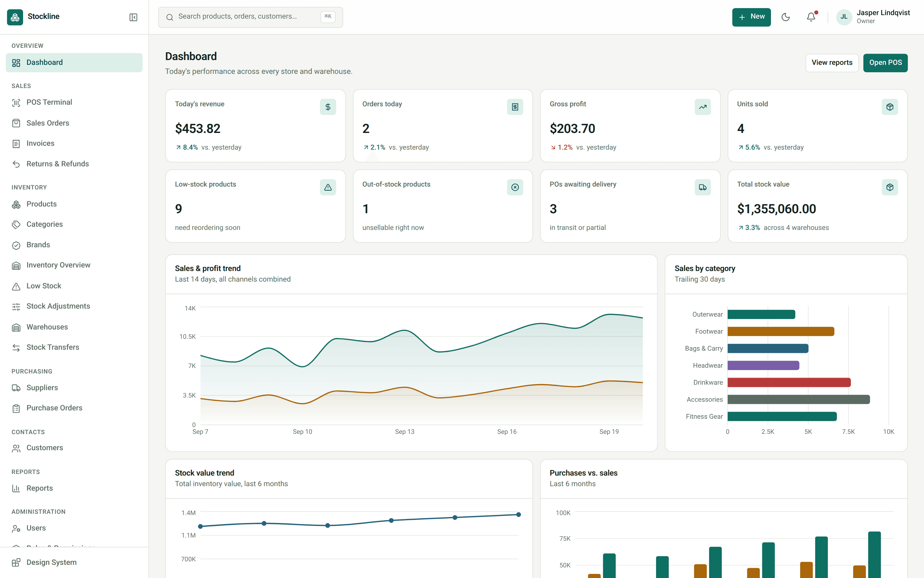This screenshot has width=924, height=578.
Task: Open the Low Stock page
Action: [x=74, y=286]
